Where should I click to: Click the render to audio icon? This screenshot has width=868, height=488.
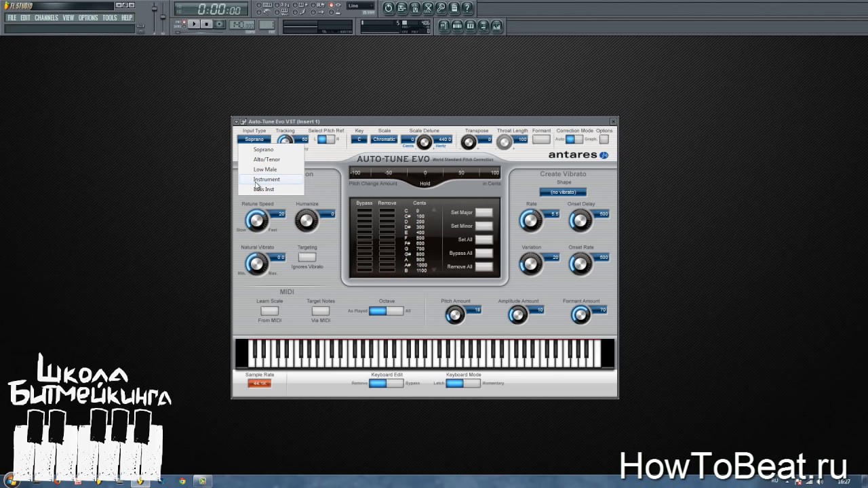tap(415, 8)
